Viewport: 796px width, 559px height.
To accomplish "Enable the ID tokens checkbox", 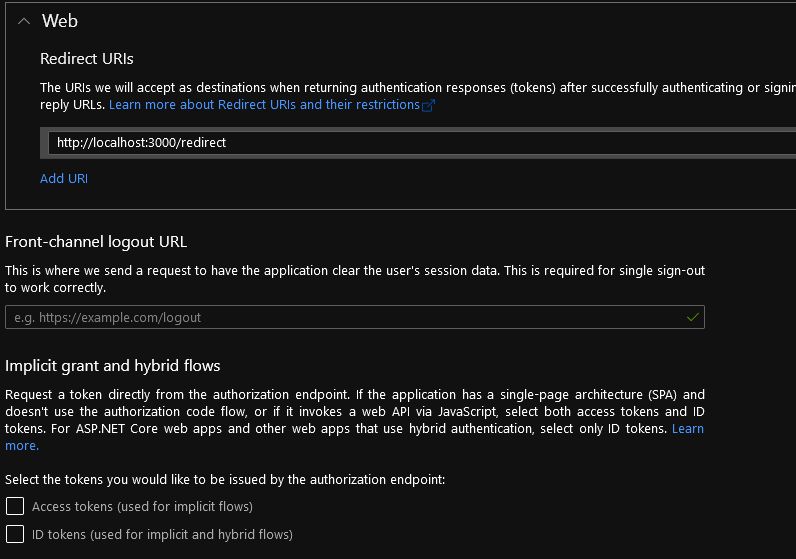I will [15, 534].
